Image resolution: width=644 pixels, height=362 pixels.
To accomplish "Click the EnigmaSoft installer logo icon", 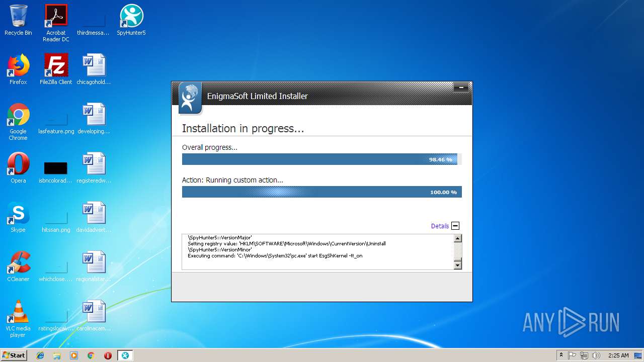I will [x=190, y=98].
